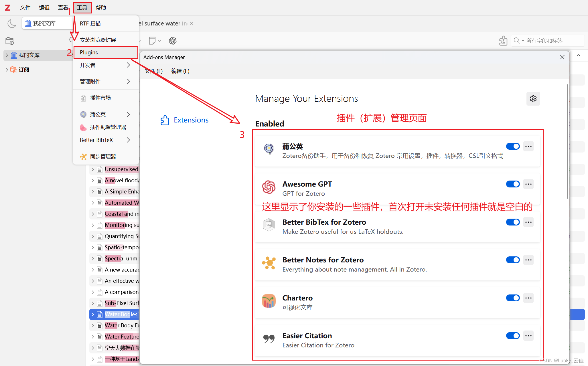Open more options for Easier Citation
588x366 pixels.
coord(528,336)
